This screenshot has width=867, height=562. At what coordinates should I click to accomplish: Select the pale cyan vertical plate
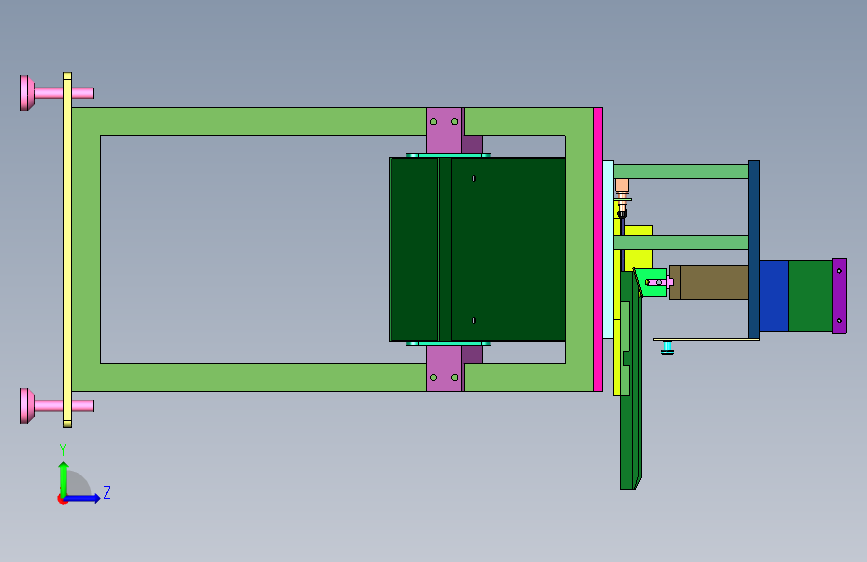point(608,249)
